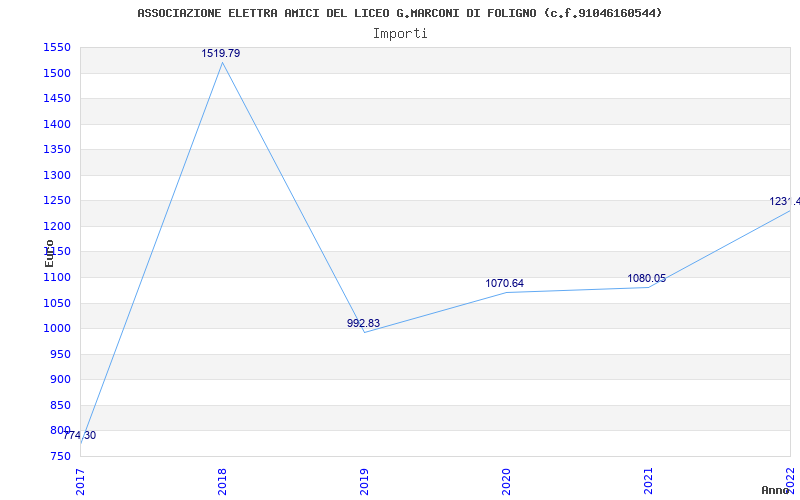
Task: Select the 774.30 data label
Action: point(80,435)
